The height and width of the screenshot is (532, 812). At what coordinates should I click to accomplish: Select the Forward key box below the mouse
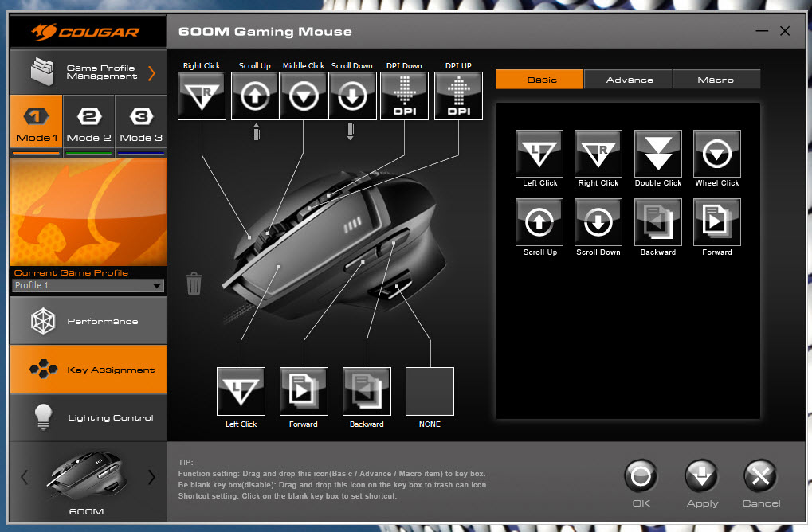click(304, 391)
